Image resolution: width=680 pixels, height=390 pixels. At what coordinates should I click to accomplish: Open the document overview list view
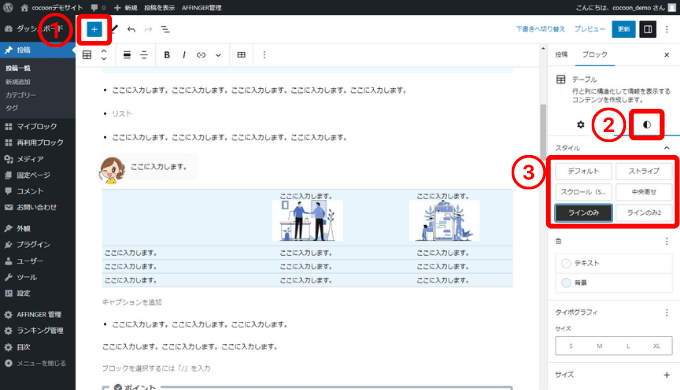[x=165, y=29]
